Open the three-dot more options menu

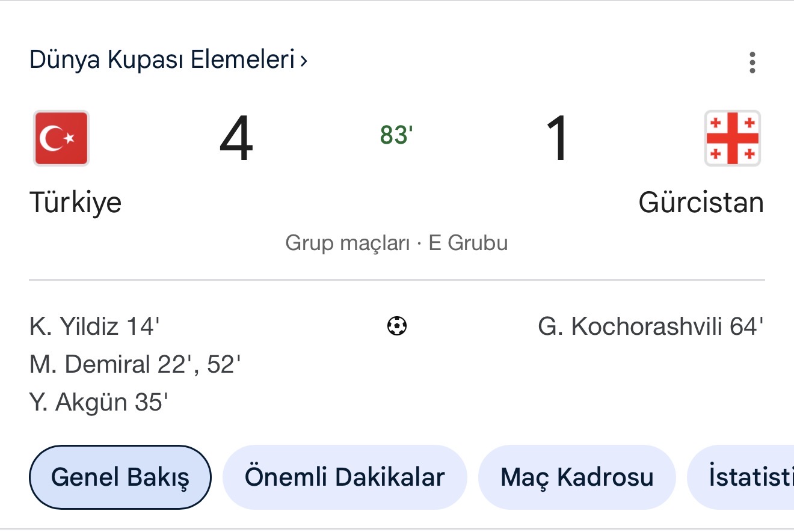tap(752, 63)
